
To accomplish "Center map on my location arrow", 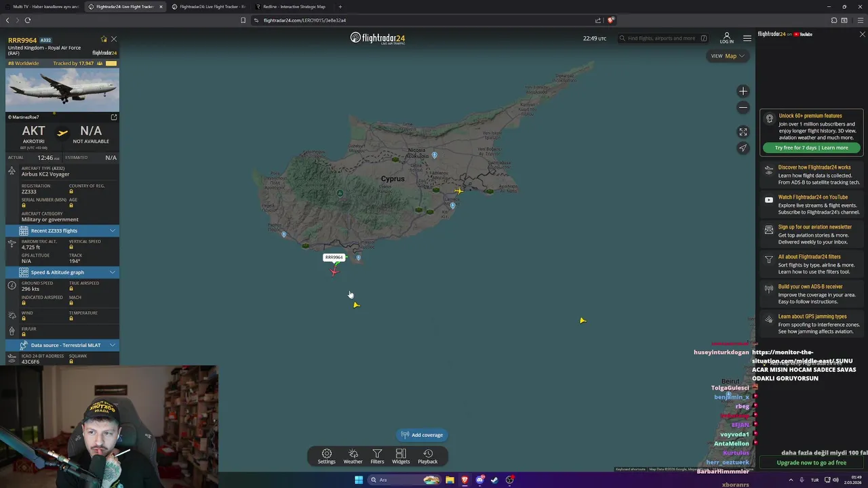I will [743, 148].
